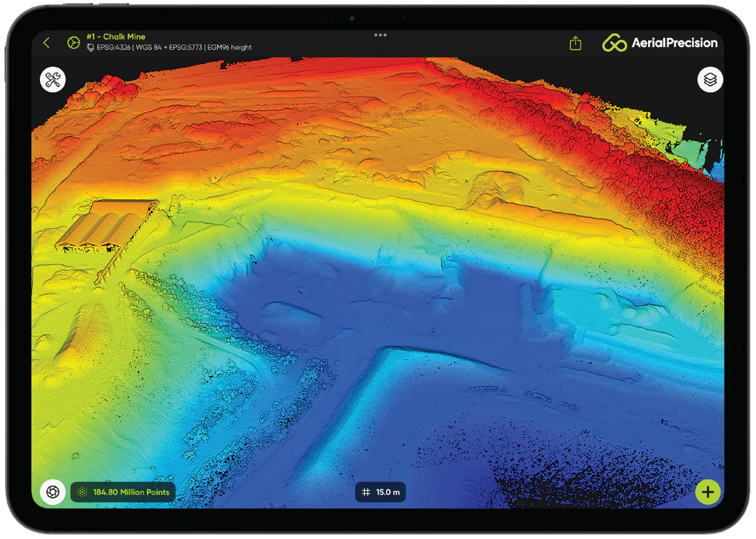Select the '#1 - Chalk Mine' project title
Screen dimensions: 756x539
click(x=115, y=36)
